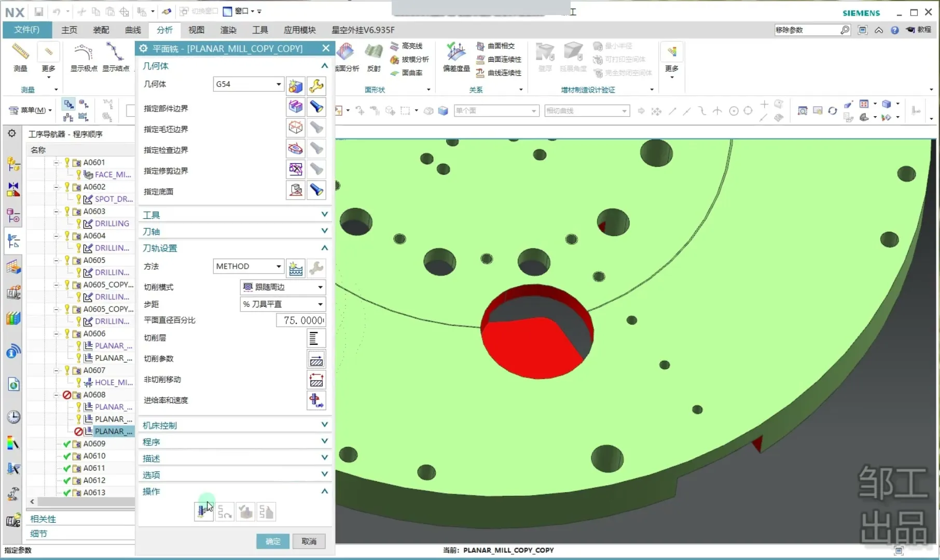This screenshot has width=940, height=560.
Task: Click the 指定部件边界 select boundary icon
Action: coord(295,107)
